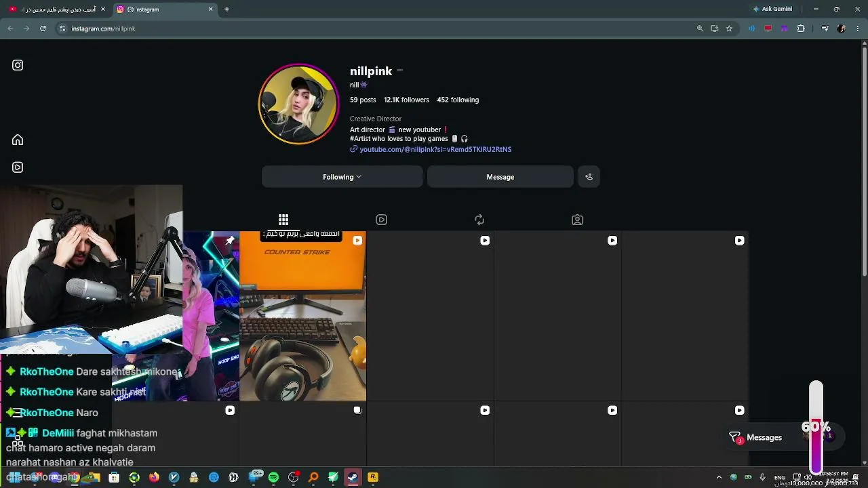This screenshot has width=868, height=488.
Task: Go to Instagram home via house icon
Action: click(x=18, y=140)
